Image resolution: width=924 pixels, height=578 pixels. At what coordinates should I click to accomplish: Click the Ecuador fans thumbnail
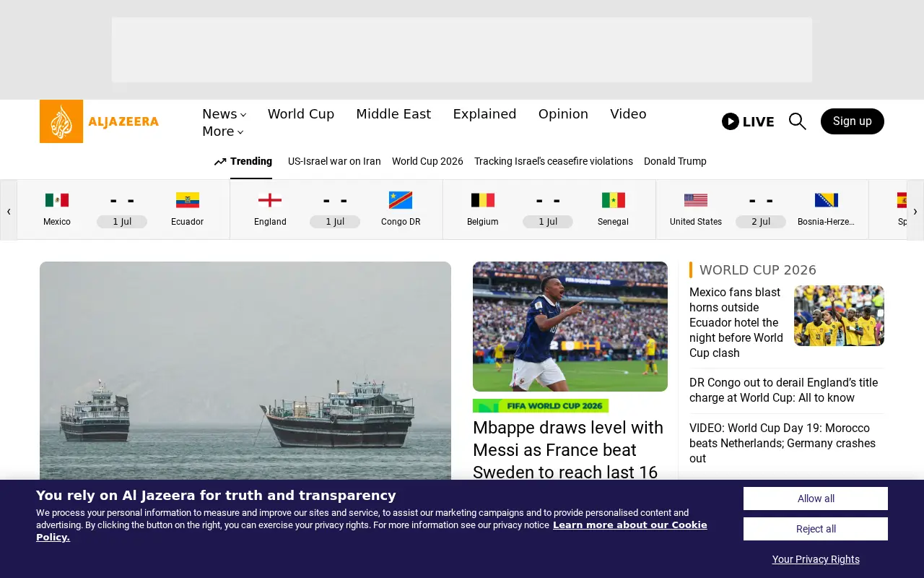(839, 316)
